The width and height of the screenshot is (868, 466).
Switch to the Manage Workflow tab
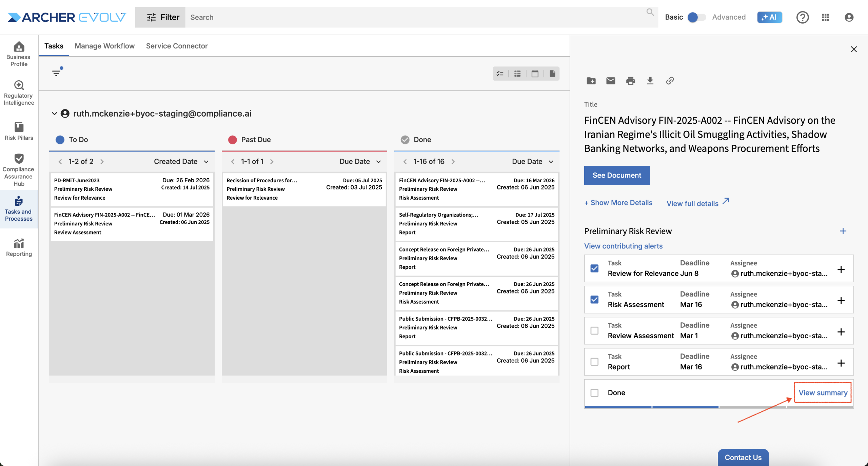click(x=104, y=46)
